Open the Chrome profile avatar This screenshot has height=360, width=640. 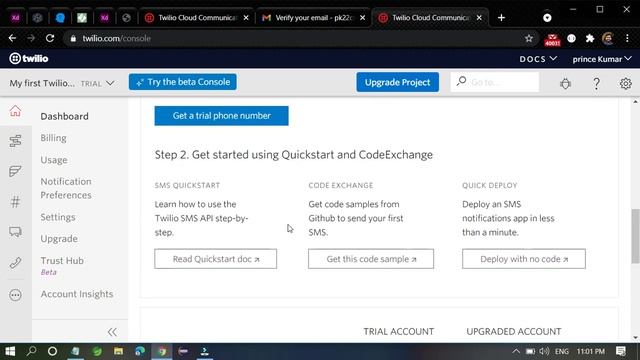(x=608, y=38)
